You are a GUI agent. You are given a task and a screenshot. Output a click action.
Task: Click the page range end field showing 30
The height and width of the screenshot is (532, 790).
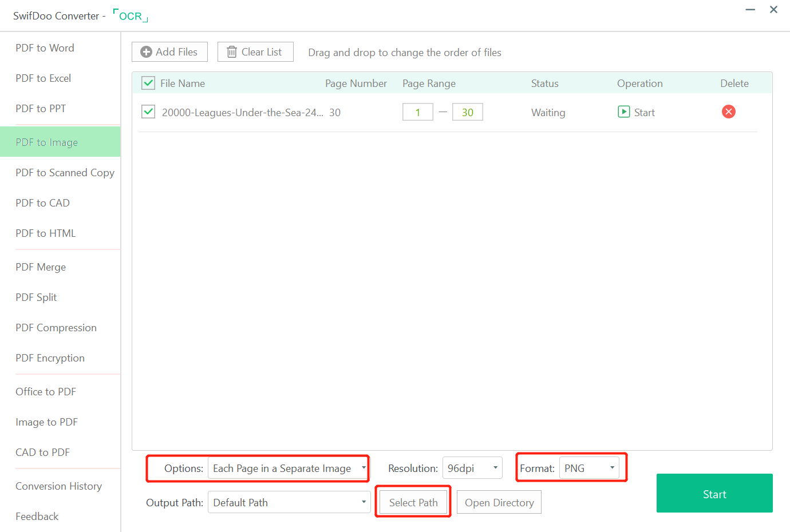click(468, 112)
